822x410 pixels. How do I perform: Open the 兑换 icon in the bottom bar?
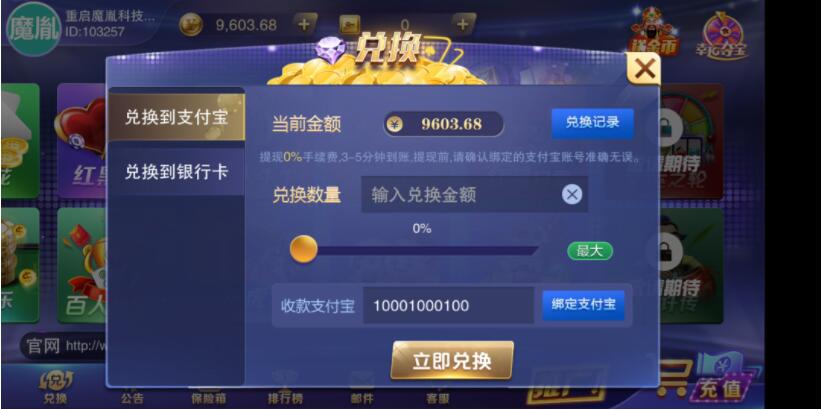[56, 387]
